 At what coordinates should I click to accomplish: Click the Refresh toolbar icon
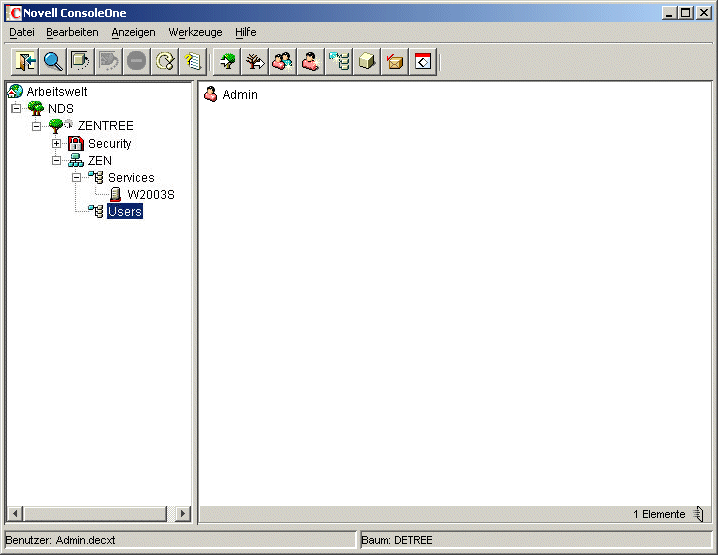tap(164, 61)
